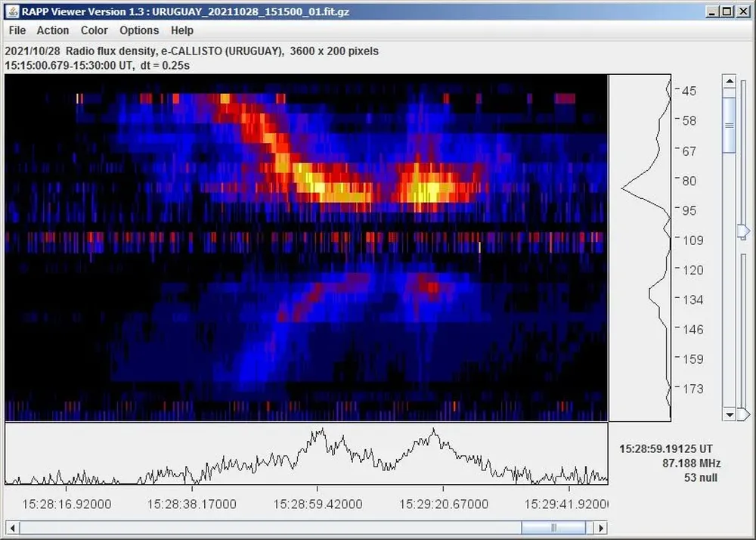
Task: Open the Action menu
Action: (53, 30)
